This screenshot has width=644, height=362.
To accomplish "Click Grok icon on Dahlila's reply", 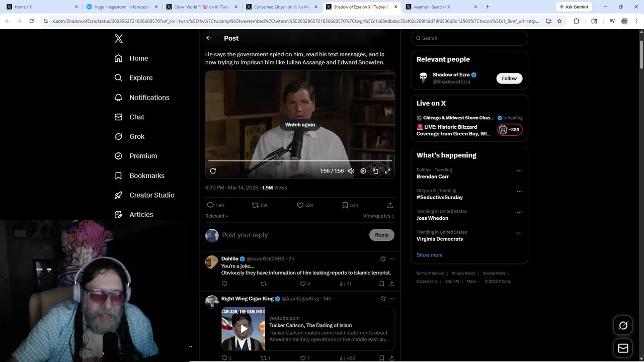I will point(383,259).
